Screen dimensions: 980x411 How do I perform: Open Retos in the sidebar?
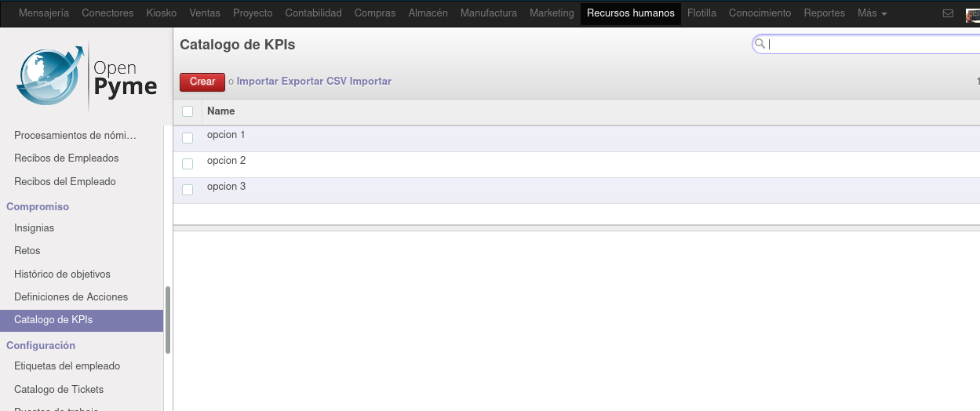coord(27,251)
